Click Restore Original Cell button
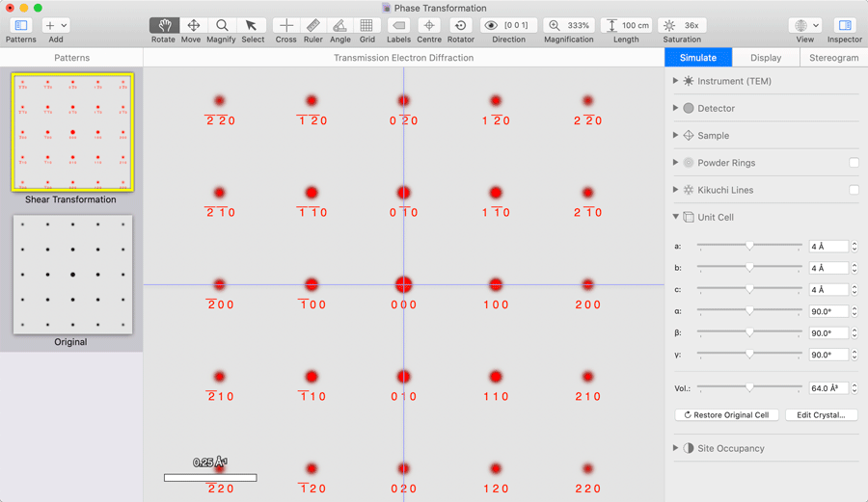Image resolution: width=868 pixels, height=502 pixels. [x=726, y=415]
